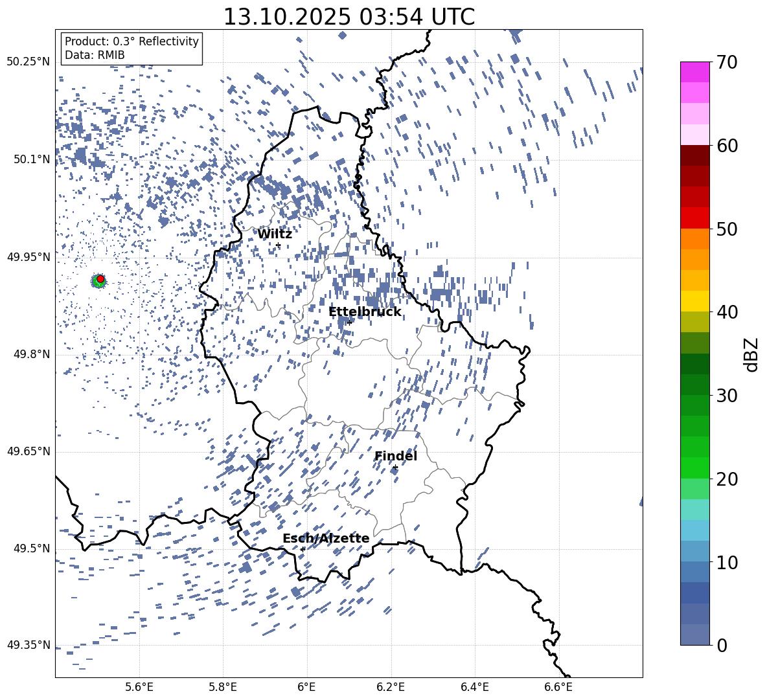This screenshot has width=767, height=700.
Task: Click the Findel city label
Action: coord(396,456)
